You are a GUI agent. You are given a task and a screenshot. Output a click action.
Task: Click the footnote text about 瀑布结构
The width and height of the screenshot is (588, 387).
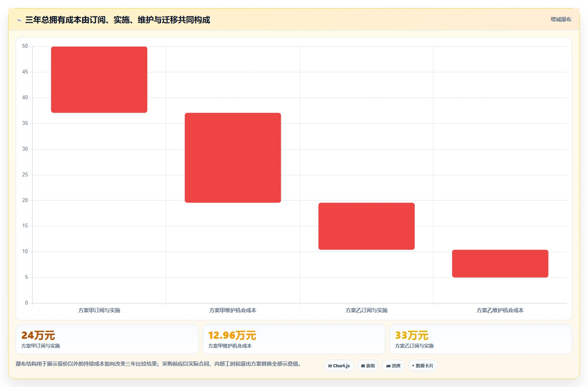tap(158, 364)
